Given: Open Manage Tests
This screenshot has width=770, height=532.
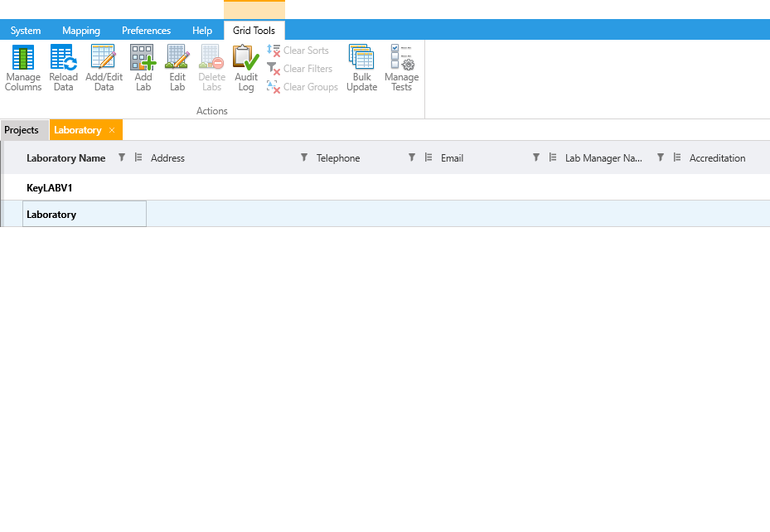Looking at the screenshot, I should (x=402, y=68).
